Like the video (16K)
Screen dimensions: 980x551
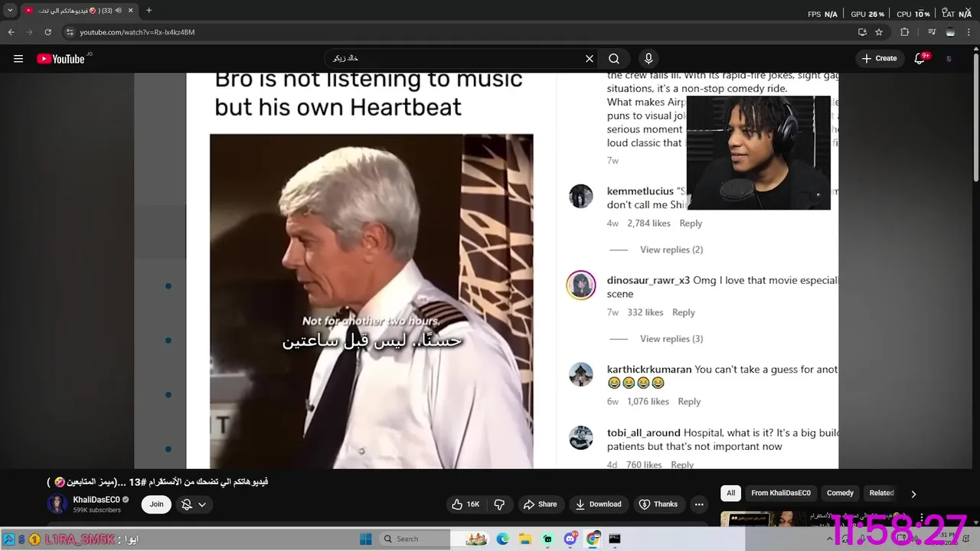(465, 504)
